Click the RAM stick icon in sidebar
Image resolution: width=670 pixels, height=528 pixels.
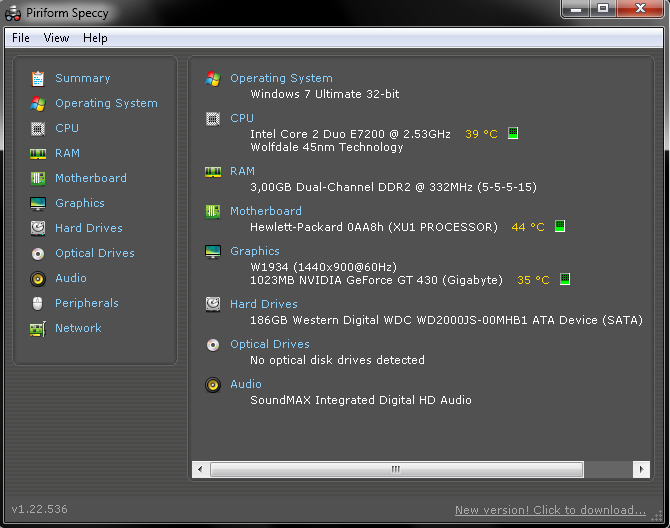tap(38, 154)
